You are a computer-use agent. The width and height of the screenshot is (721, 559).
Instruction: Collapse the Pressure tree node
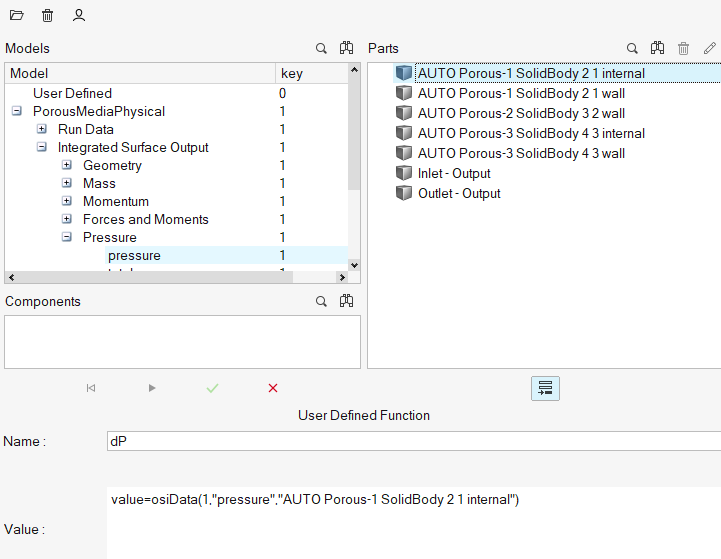pyautogui.click(x=67, y=238)
